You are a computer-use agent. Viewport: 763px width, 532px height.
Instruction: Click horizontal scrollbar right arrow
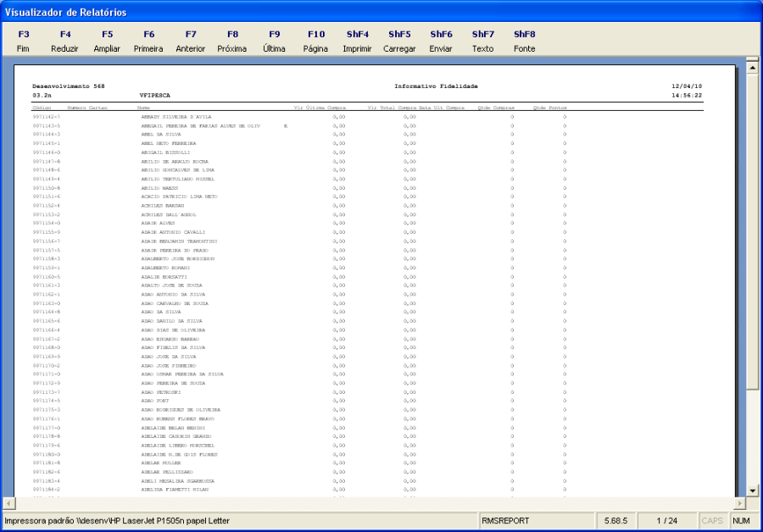click(739, 503)
